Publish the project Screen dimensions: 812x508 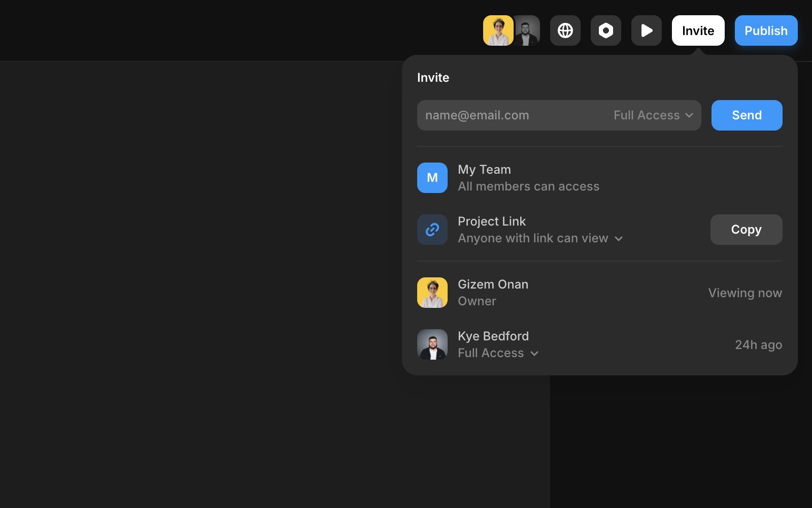[766, 30]
